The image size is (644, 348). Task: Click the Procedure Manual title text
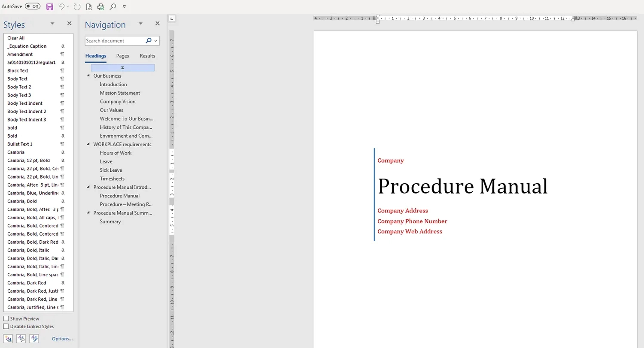tap(463, 187)
